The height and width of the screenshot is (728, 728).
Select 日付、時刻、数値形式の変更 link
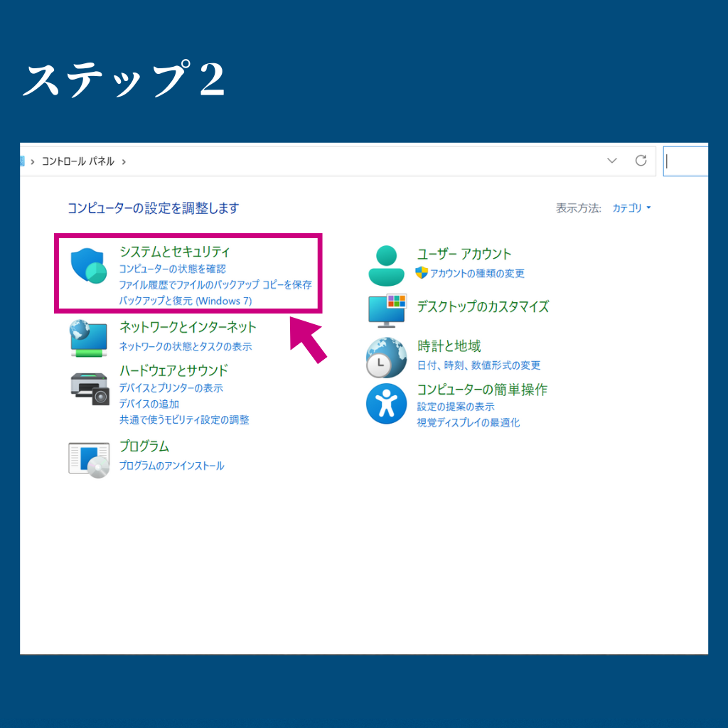[478, 365]
